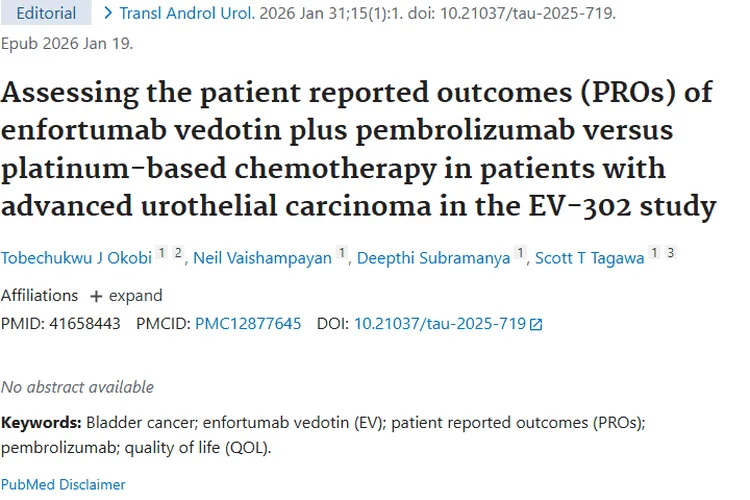The height and width of the screenshot is (500, 750).
Task: Click affiliation superscript 1 after Tagawa
Action: click(654, 253)
